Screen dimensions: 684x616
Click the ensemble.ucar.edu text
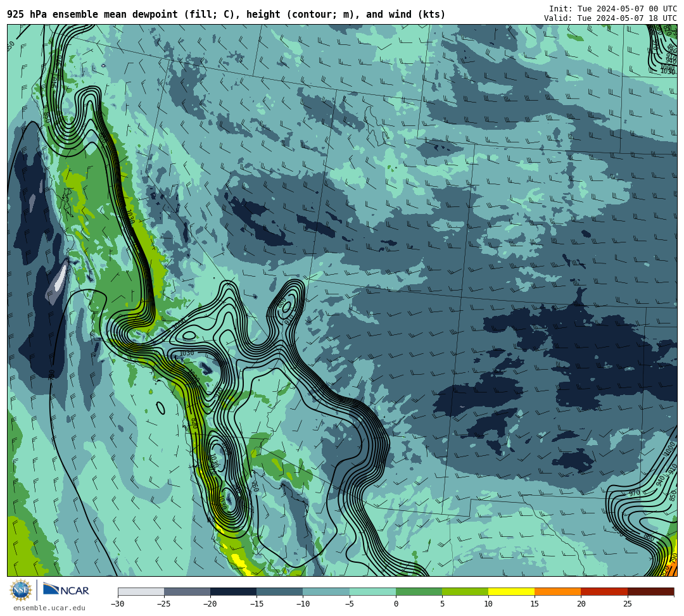[x=49, y=608]
